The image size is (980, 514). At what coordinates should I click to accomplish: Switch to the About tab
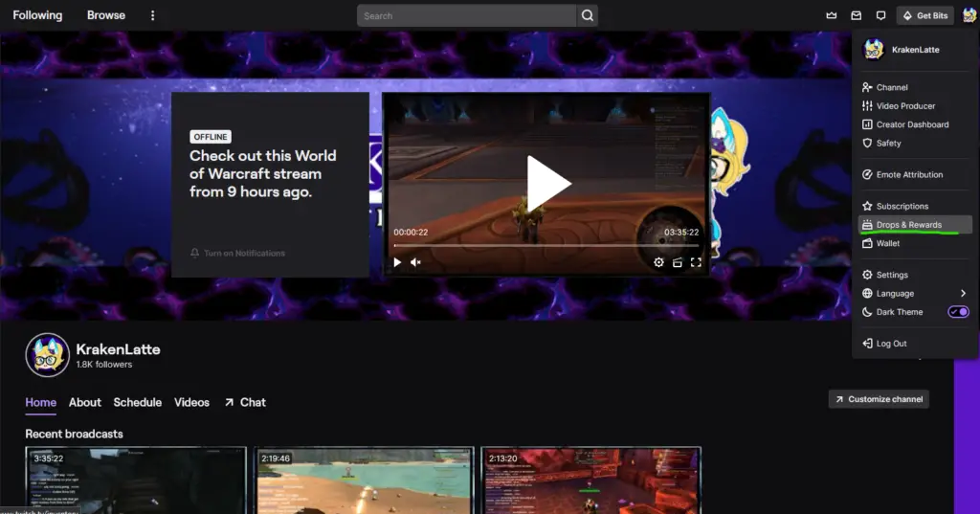point(85,403)
